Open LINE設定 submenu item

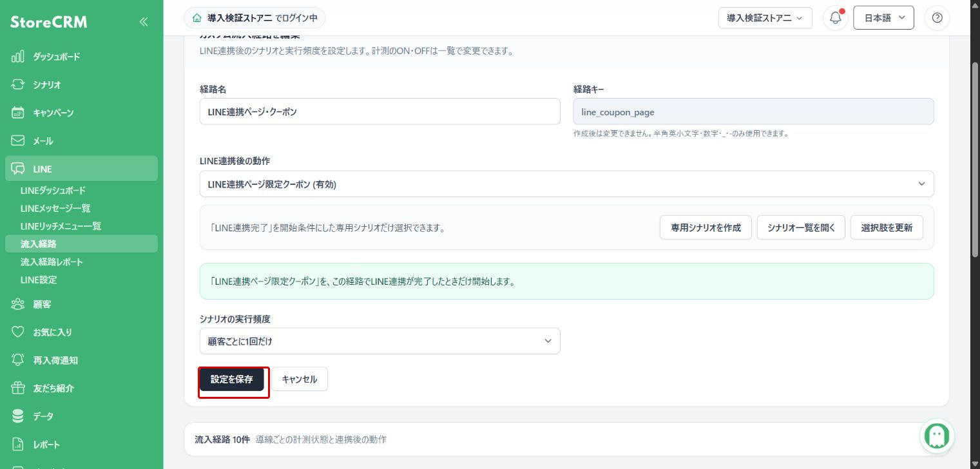coord(39,280)
